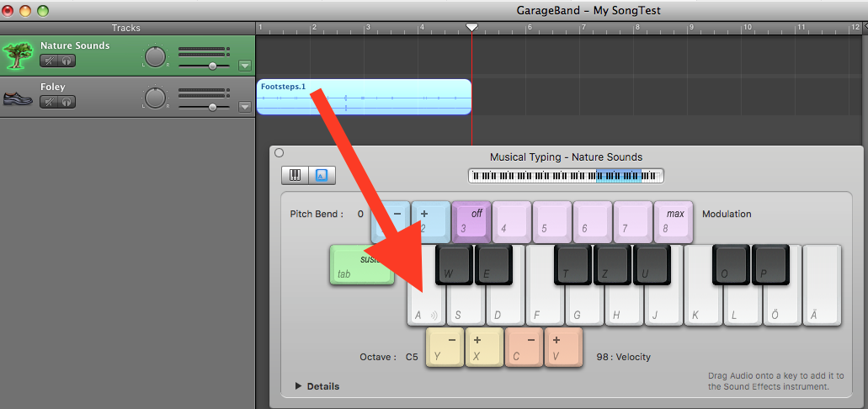
Task: Open the Nature Sounds track dropdown arrow
Action: point(245,66)
